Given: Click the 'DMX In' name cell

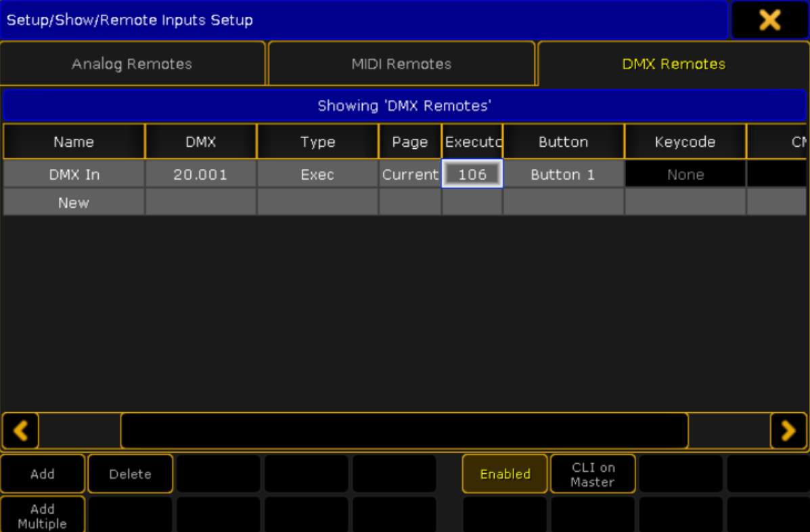Looking at the screenshot, I should click(x=74, y=174).
